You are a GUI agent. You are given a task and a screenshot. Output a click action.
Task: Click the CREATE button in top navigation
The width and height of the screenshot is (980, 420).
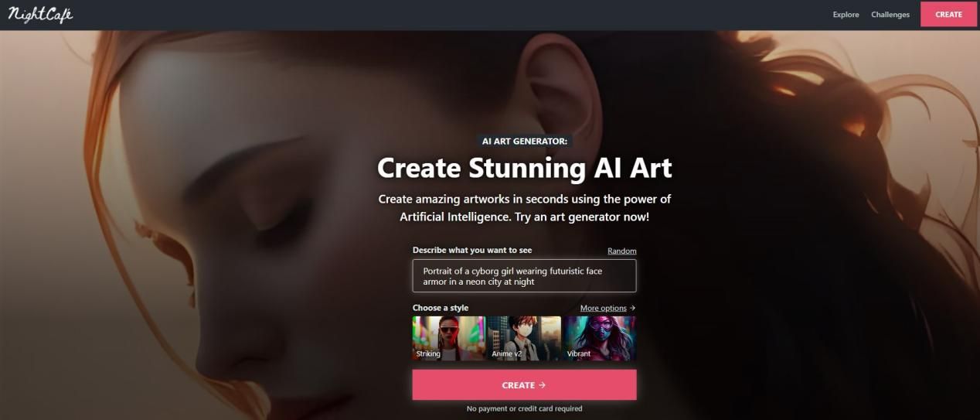click(x=948, y=15)
